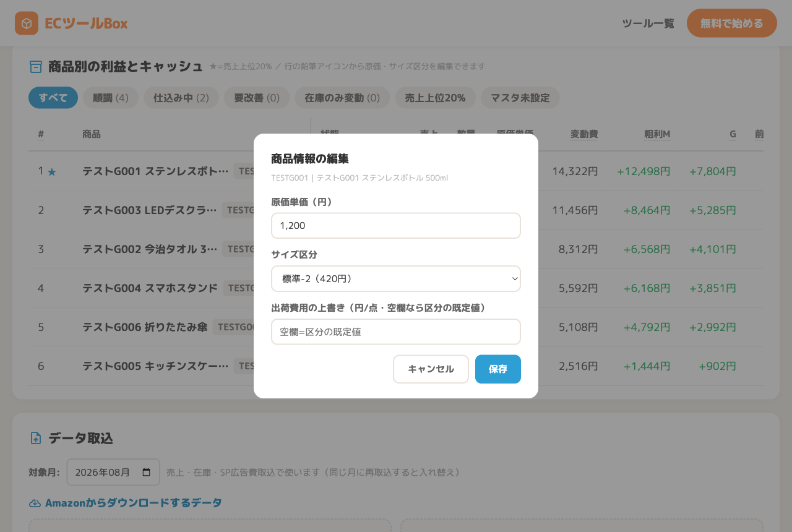Click the テストG006 折りたたみ傘 product name
The height and width of the screenshot is (532, 792).
click(x=145, y=327)
